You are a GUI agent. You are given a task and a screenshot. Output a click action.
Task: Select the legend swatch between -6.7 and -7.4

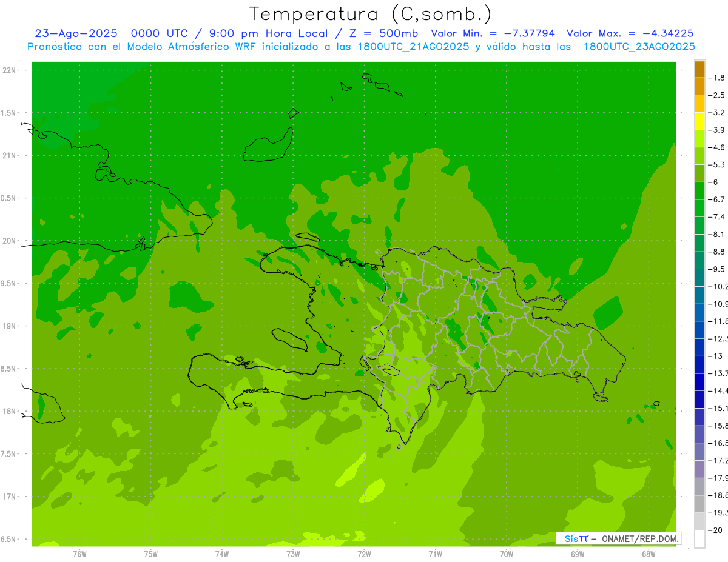pos(699,208)
